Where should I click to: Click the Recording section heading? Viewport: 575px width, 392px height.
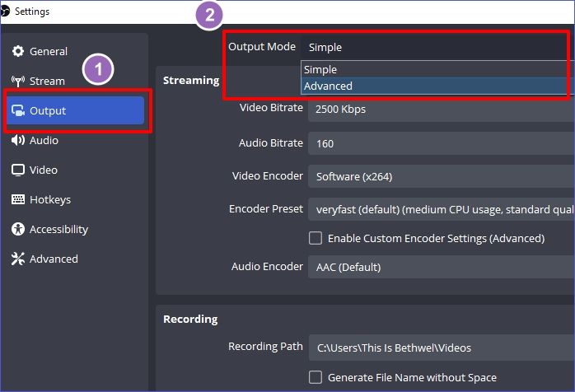[190, 319]
